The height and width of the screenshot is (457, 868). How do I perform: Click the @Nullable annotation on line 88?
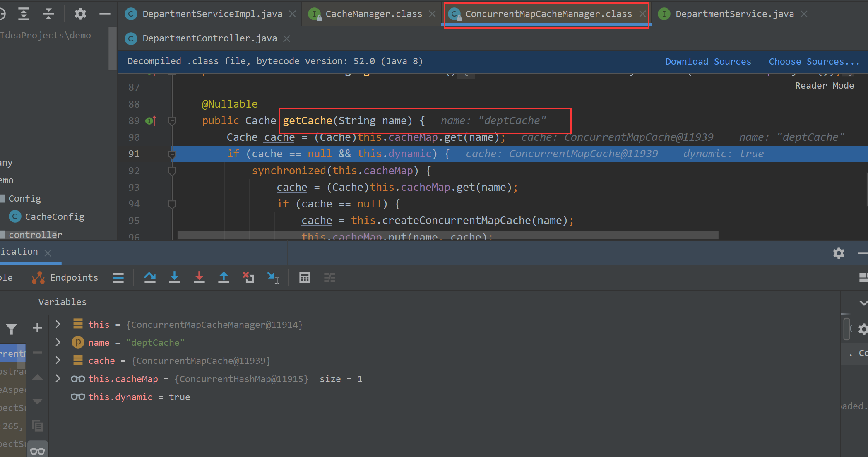click(x=229, y=104)
